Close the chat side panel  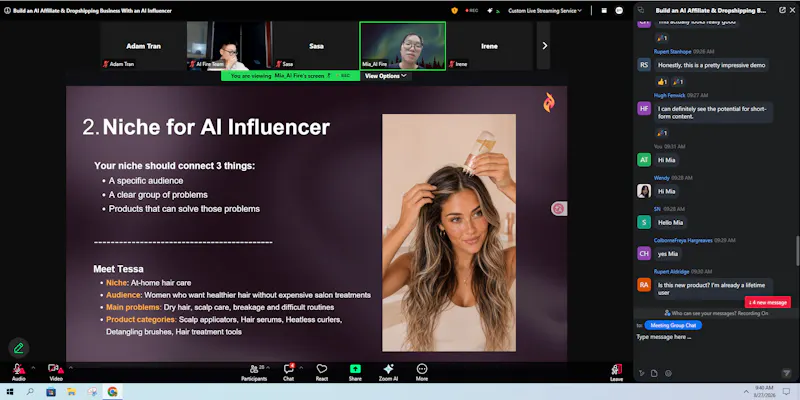792,10
